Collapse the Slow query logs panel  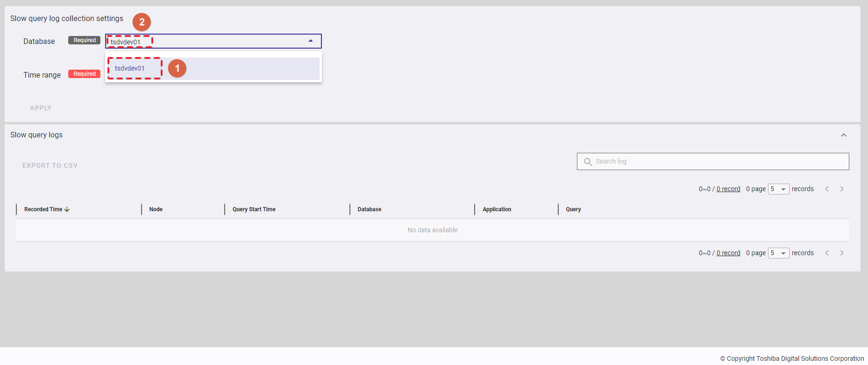pyautogui.click(x=844, y=135)
